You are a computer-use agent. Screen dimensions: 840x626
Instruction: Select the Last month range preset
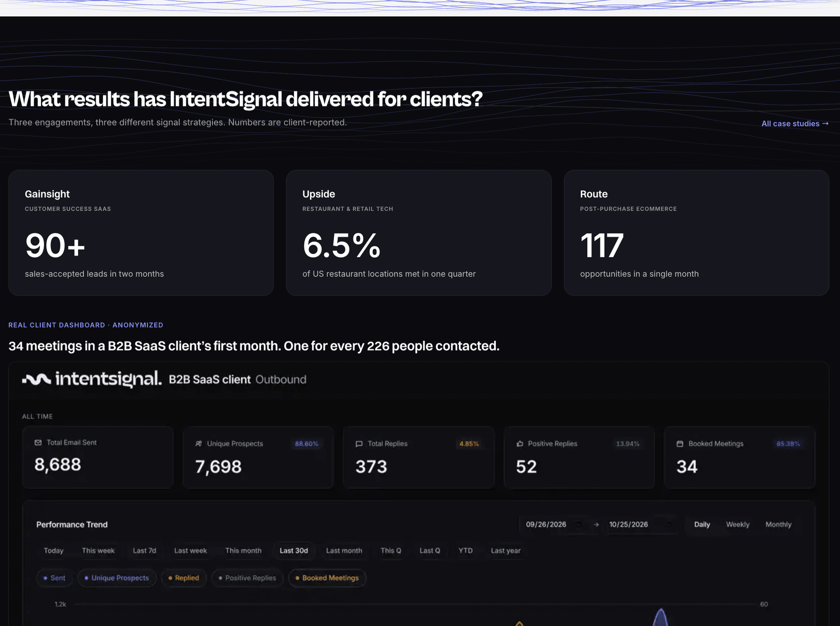pos(344,551)
